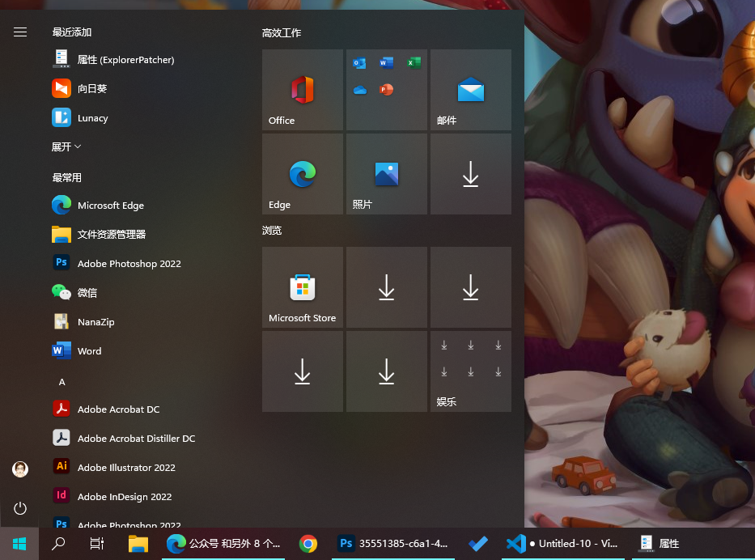This screenshot has height=560, width=755.
Task: Open 微信 from the most used list
Action: [88, 292]
